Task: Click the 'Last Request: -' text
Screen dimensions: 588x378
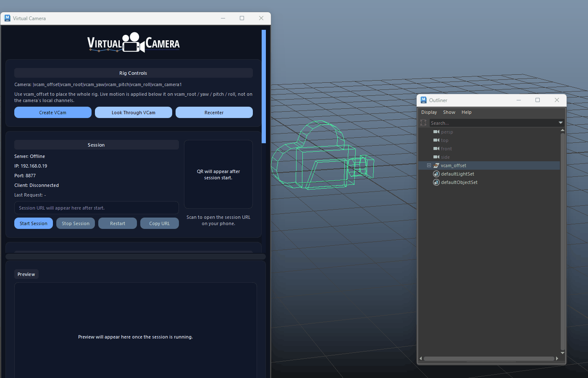Action: 30,195
